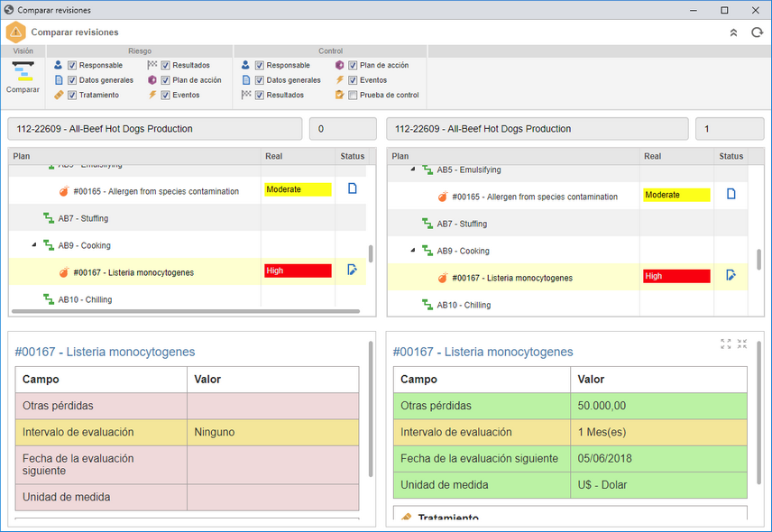Click edited status icon for #00167 in left panel

pos(352,270)
